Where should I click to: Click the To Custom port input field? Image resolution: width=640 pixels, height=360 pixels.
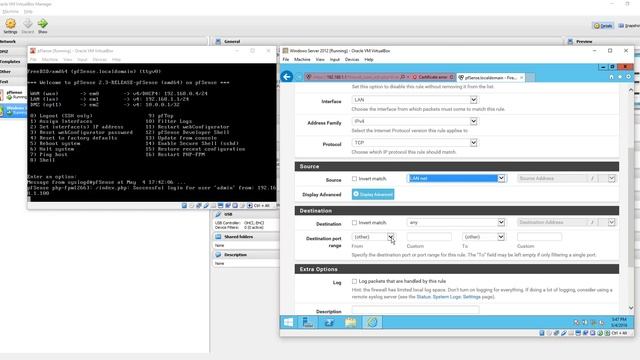539,237
